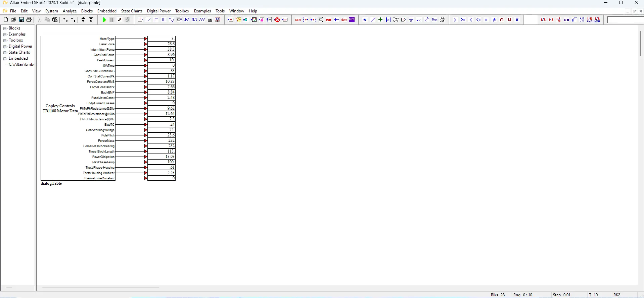Click the dialogTable caption under the block
644x298 pixels.
[x=51, y=183]
